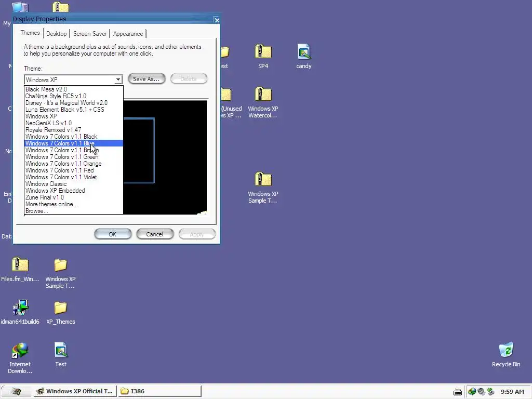
Task: Choose Luna Element Black v5.1 + CSS
Action: click(x=74, y=110)
